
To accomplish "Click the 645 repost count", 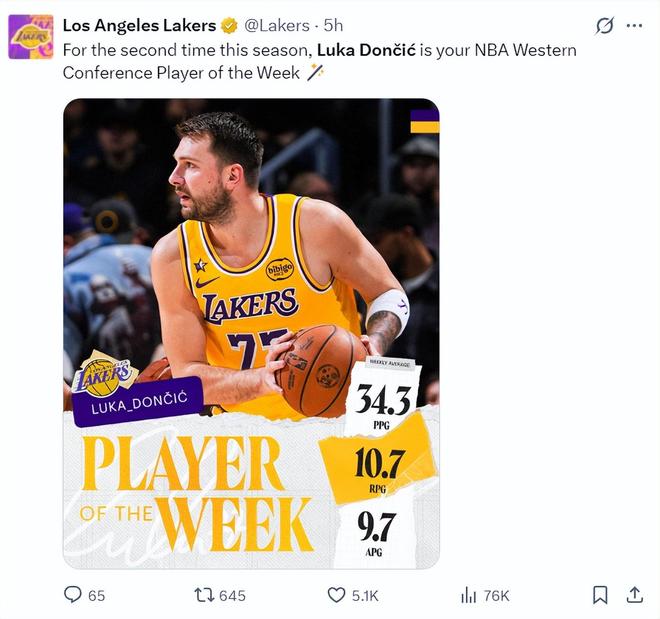I will 232,595.
